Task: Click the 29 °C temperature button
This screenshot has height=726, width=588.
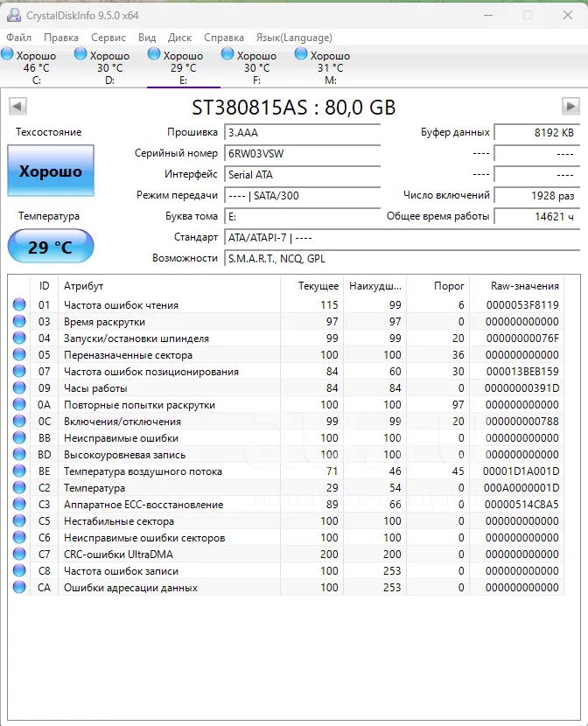Action: coord(51,247)
